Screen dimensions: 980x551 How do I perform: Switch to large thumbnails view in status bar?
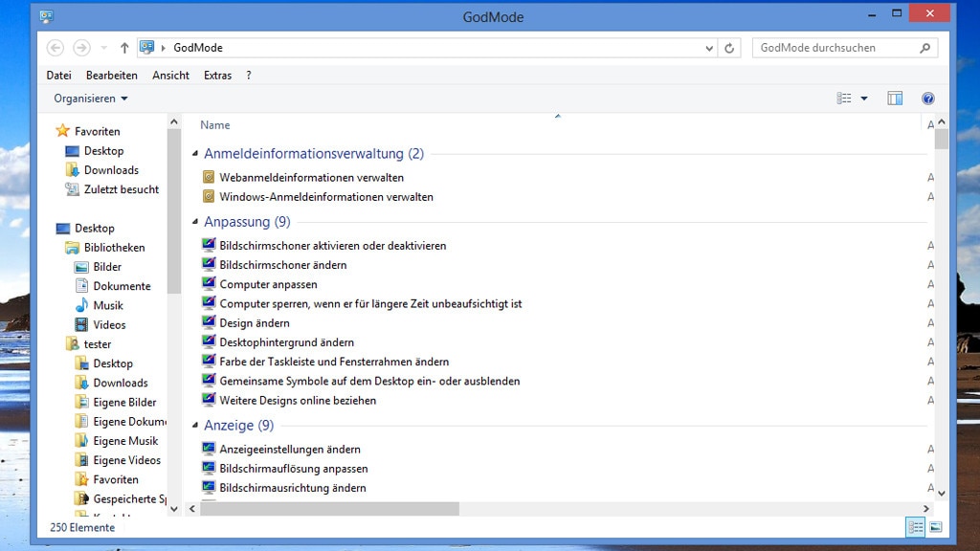click(x=935, y=527)
